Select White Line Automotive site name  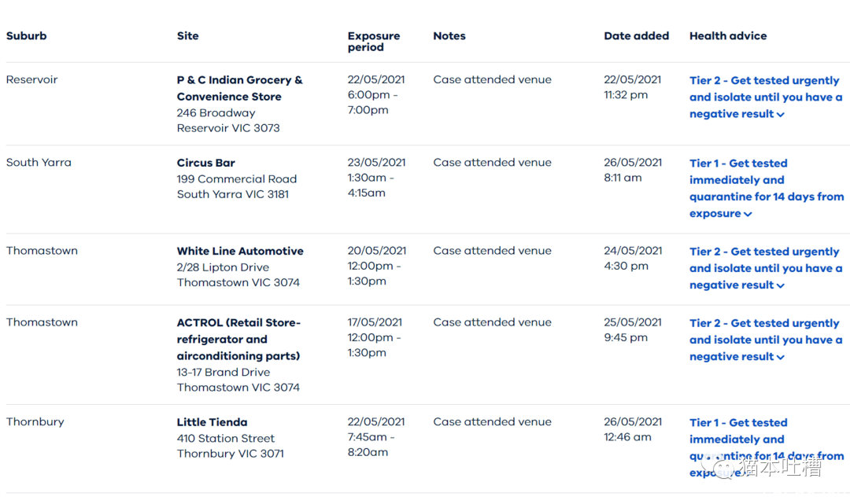[240, 251]
